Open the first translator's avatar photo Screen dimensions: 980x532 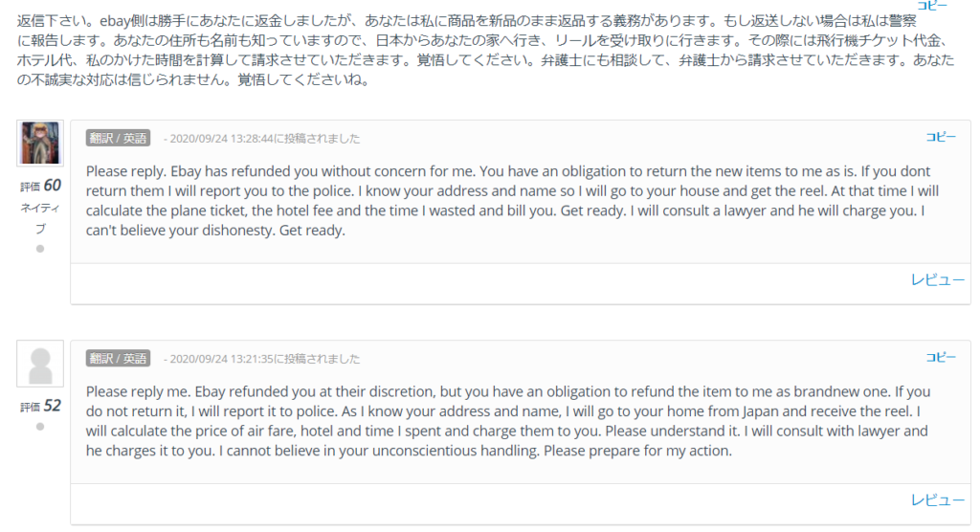(40, 144)
